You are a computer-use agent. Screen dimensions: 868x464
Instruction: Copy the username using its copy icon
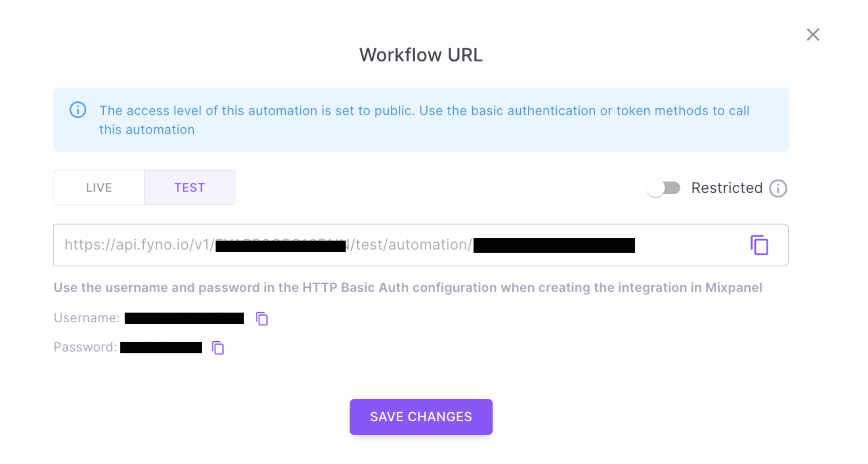tap(262, 319)
